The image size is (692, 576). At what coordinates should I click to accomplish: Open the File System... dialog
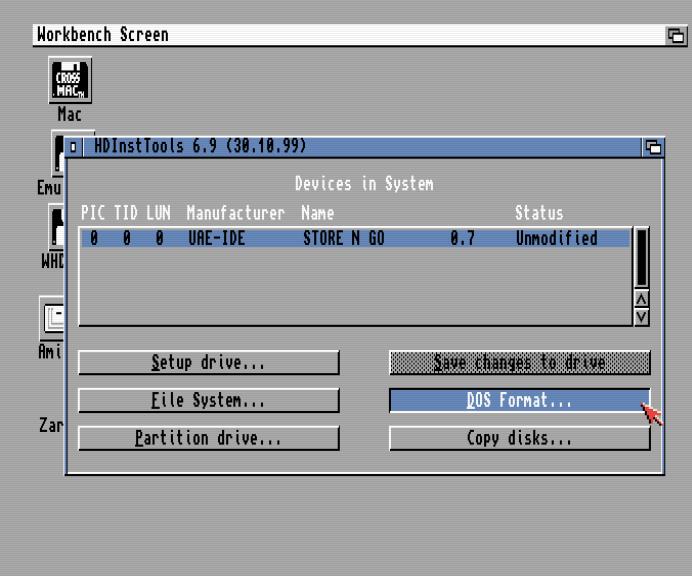click(208, 400)
